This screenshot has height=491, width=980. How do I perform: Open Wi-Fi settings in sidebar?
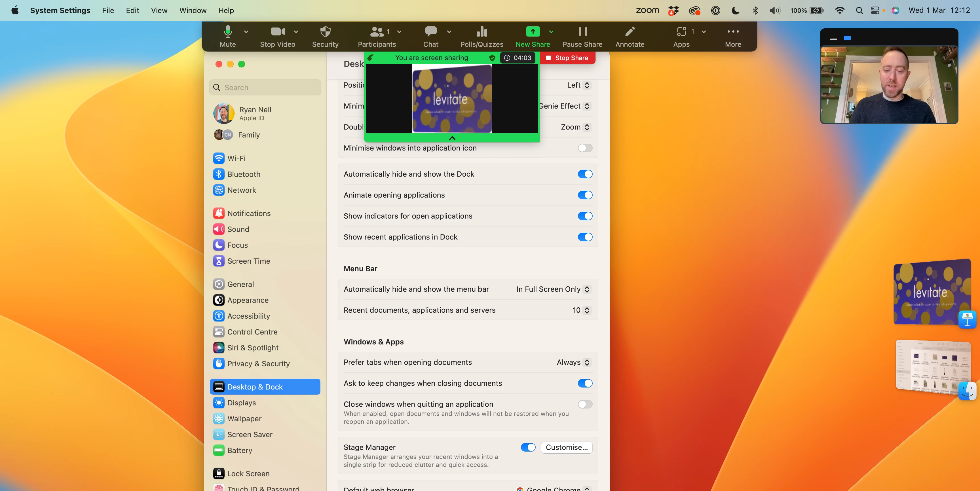click(236, 158)
